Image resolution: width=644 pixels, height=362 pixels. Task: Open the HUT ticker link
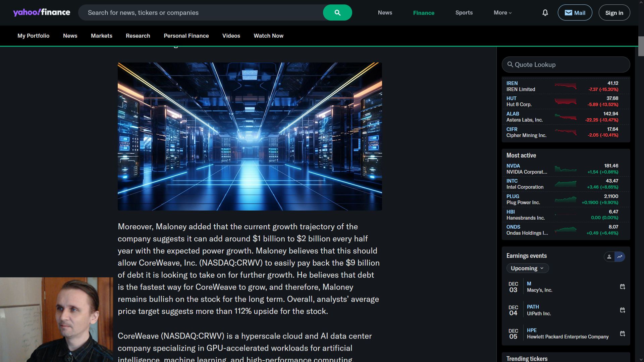(511, 98)
